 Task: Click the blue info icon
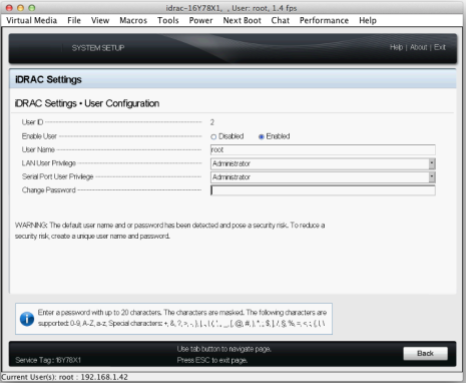click(27, 319)
